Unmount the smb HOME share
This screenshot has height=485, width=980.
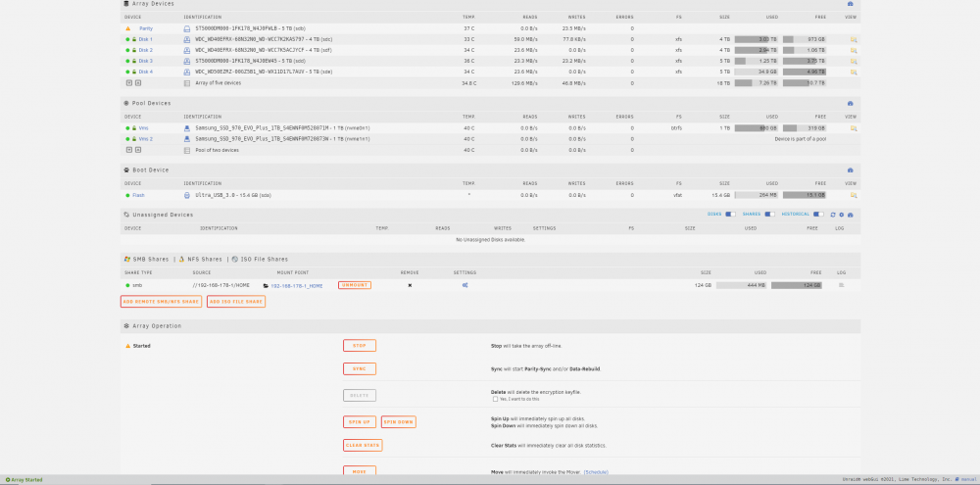tap(355, 285)
